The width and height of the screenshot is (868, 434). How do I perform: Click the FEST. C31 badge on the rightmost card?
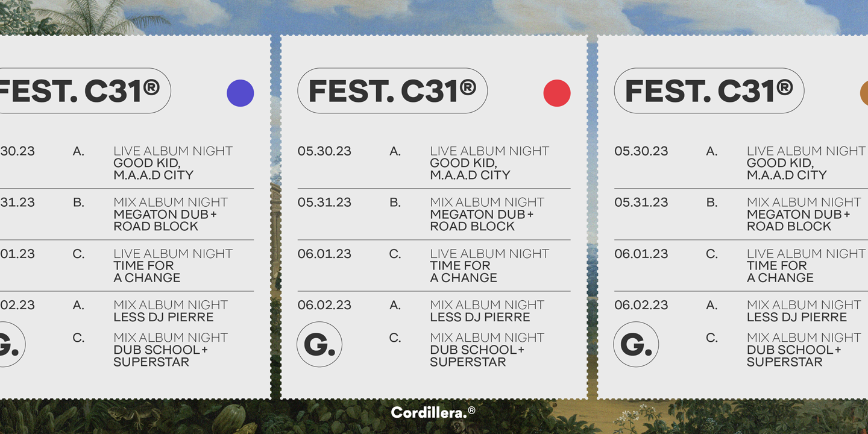[709, 90]
